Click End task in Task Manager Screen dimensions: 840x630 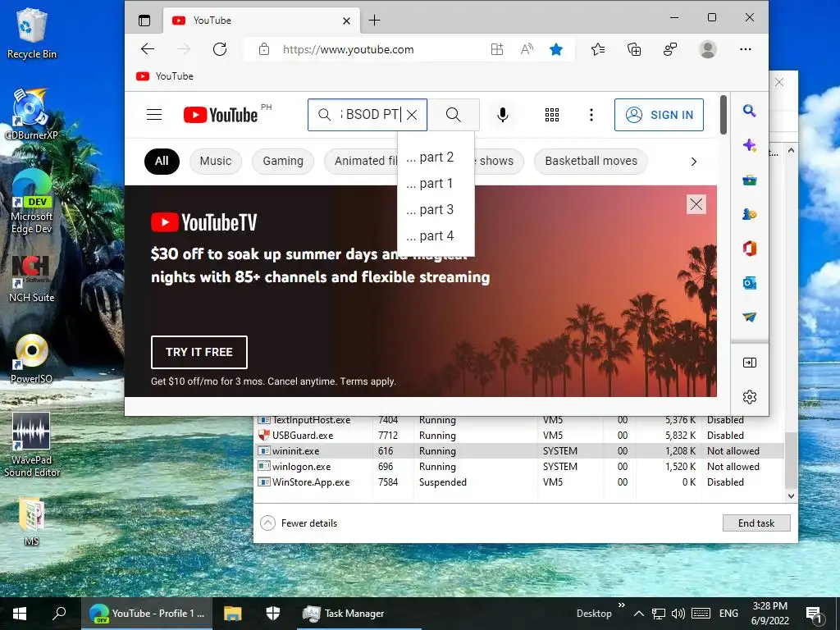756,523
